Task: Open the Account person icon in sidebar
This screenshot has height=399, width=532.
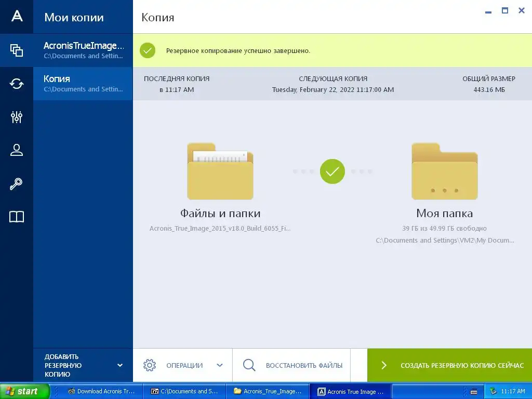Action: [x=17, y=150]
